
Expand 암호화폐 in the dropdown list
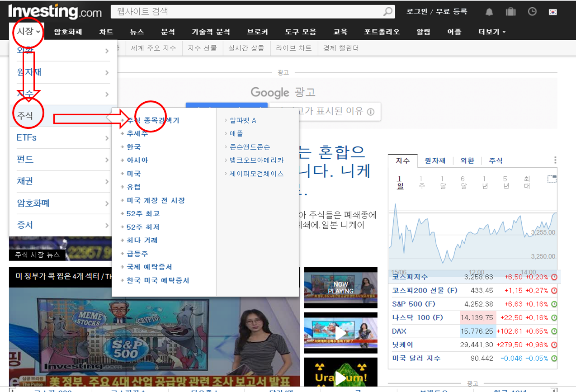point(63,203)
